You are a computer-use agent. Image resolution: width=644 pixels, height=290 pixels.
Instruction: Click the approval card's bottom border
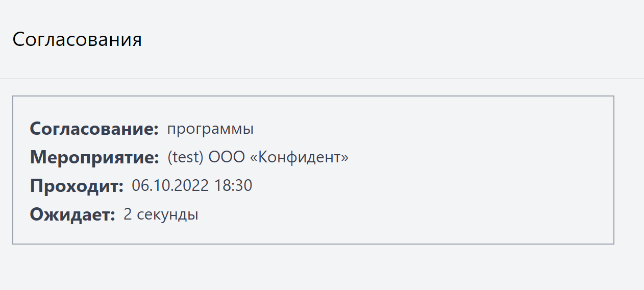(313, 244)
